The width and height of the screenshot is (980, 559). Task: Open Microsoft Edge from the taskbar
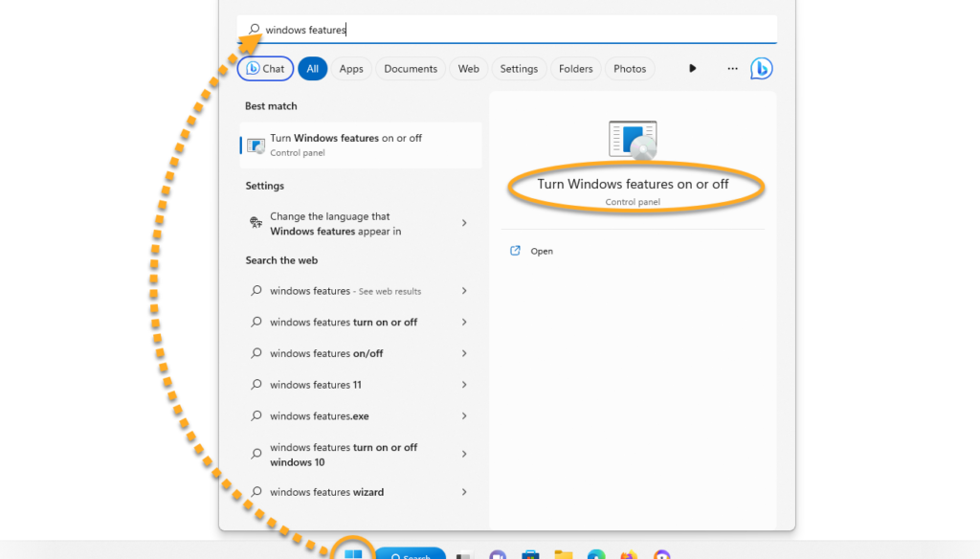tap(596, 554)
